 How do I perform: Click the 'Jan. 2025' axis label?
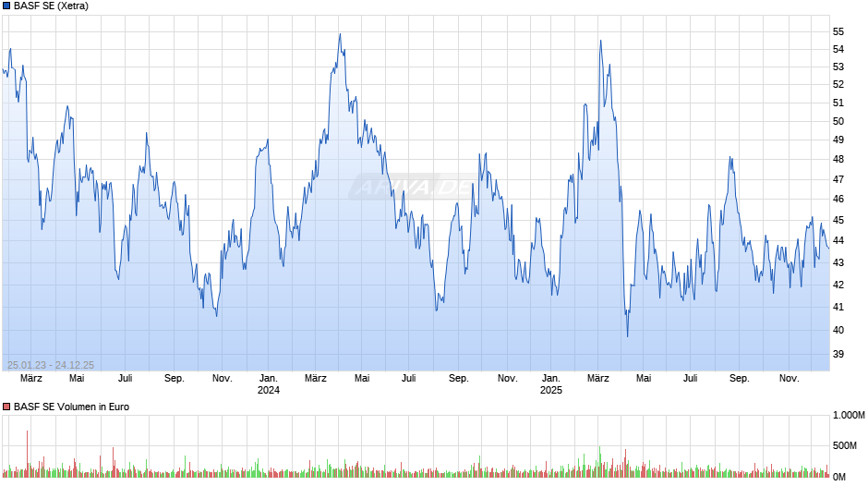550,384
